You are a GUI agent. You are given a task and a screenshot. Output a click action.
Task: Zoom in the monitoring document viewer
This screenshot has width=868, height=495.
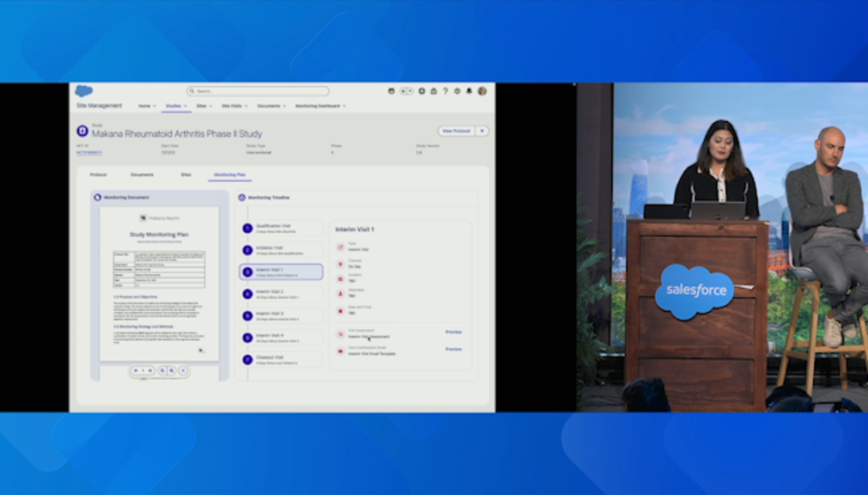[172, 370]
